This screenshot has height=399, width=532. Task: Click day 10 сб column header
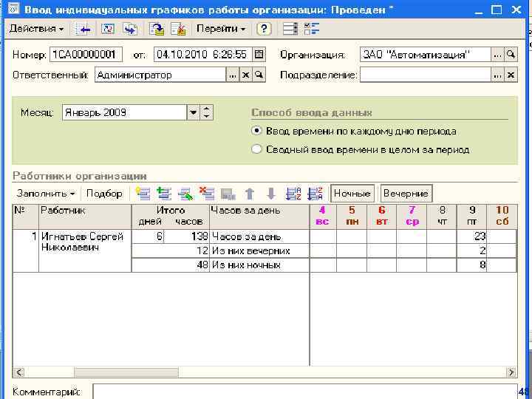tap(502, 216)
